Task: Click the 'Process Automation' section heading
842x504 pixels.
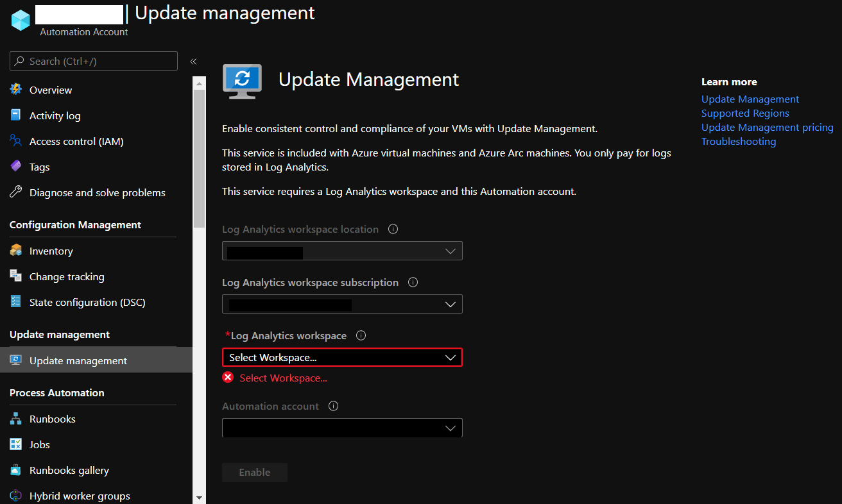Action: pos(56,392)
